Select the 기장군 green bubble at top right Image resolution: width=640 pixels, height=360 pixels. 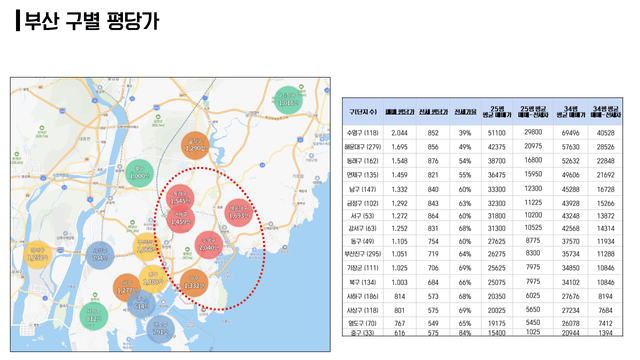pyautogui.click(x=289, y=100)
